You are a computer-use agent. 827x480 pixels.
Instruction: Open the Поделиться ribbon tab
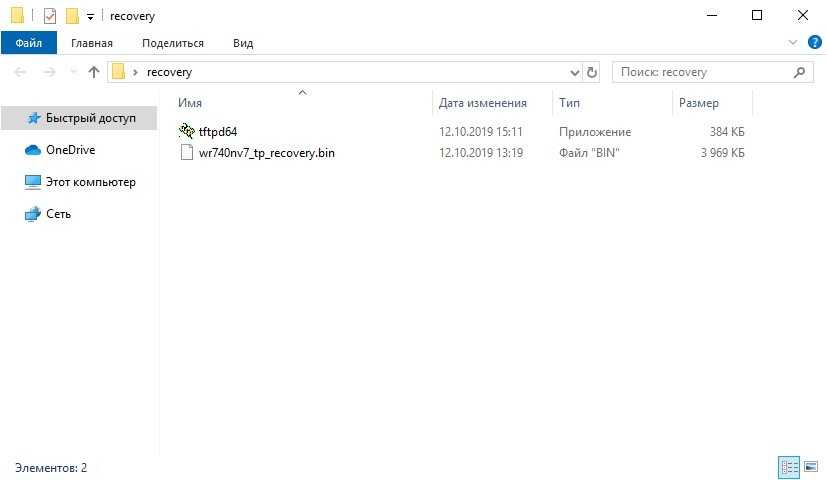[172, 43]
